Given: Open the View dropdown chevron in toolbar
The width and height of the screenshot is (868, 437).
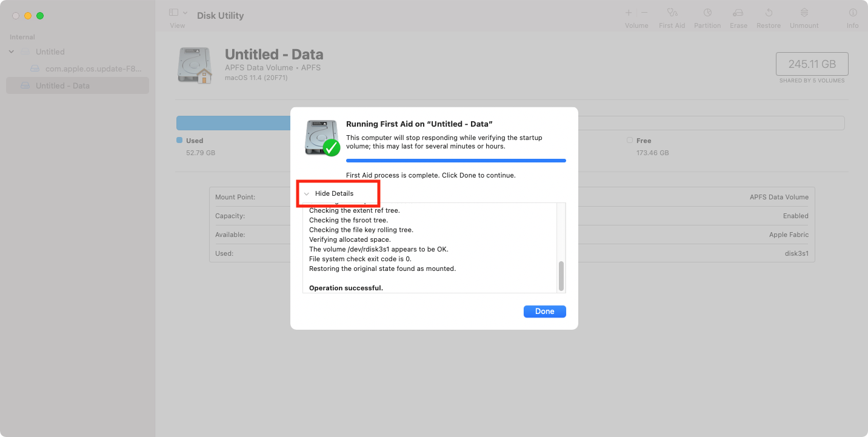Looking at the screenshot, I should (x=185, y=13).
